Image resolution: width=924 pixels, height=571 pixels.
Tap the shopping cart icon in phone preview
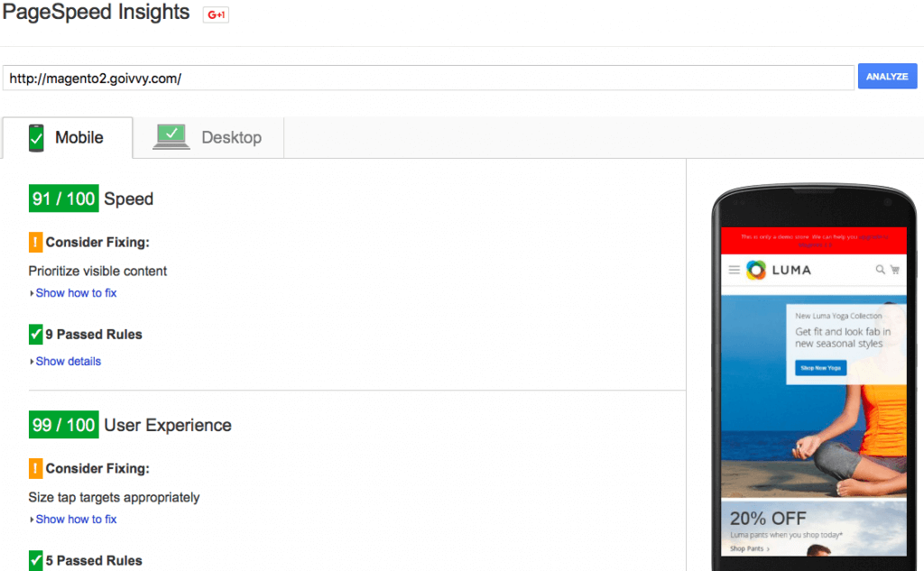[x=895, y=270]
